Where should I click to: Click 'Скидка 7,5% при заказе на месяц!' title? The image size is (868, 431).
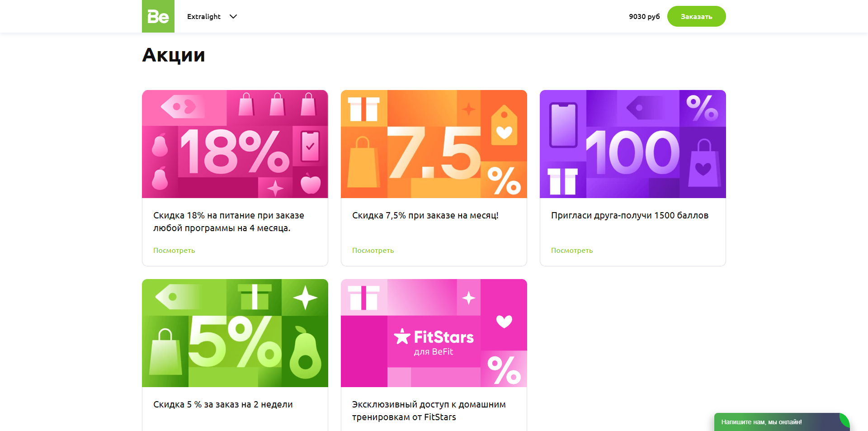[425, 216]
